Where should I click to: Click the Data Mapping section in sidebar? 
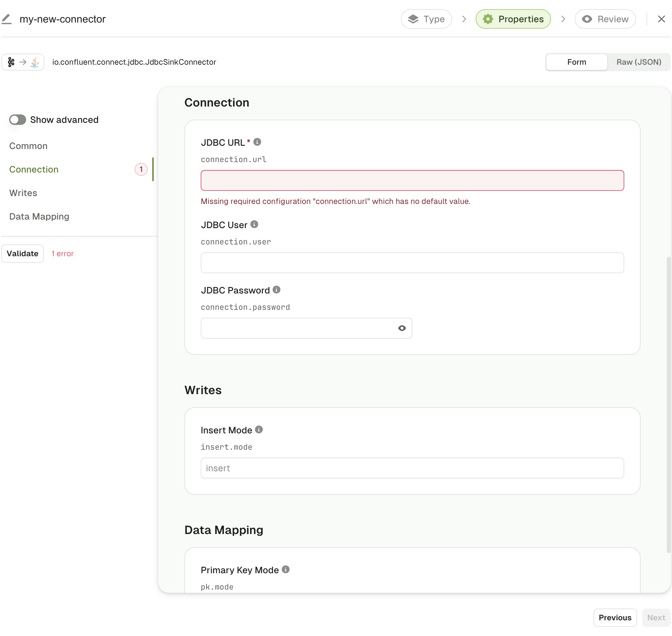[39, 216]
